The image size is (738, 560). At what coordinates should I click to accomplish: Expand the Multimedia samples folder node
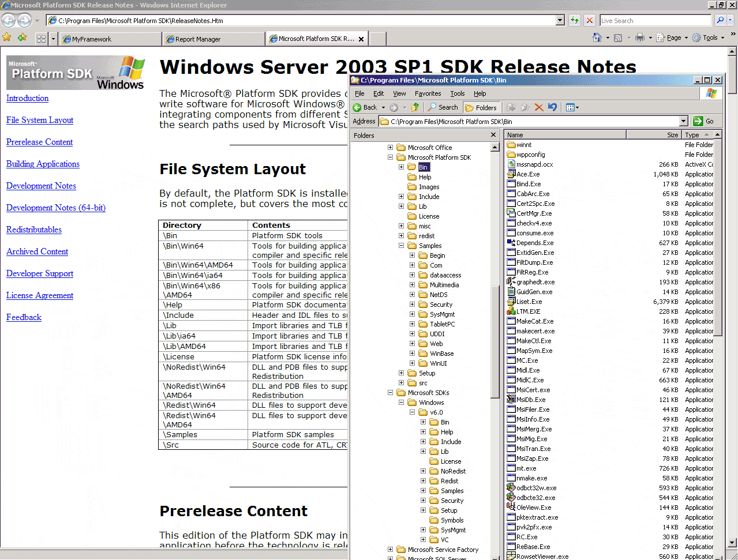(413, 285)
